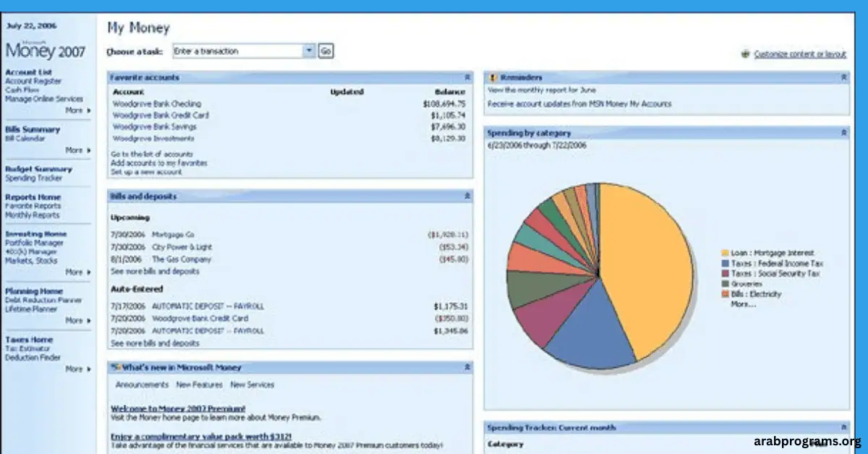Open Portfolio Manager link
The height and width of the screenshot is (454, 868).
tap(34, 244)
